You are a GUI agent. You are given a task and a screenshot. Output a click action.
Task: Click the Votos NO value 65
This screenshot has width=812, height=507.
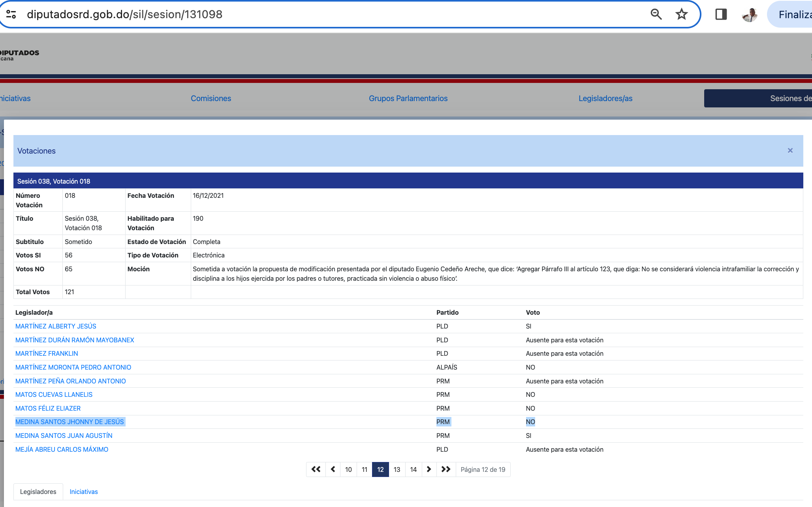68,269
